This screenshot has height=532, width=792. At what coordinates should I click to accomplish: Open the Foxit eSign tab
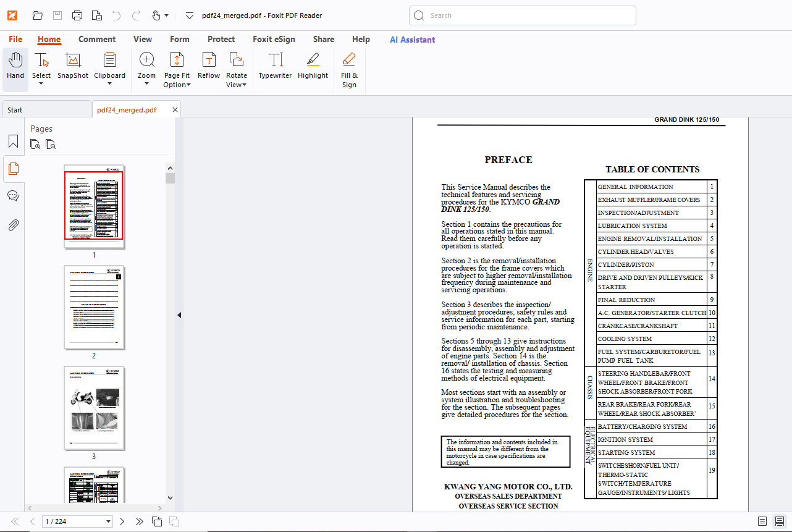point(274,40)
